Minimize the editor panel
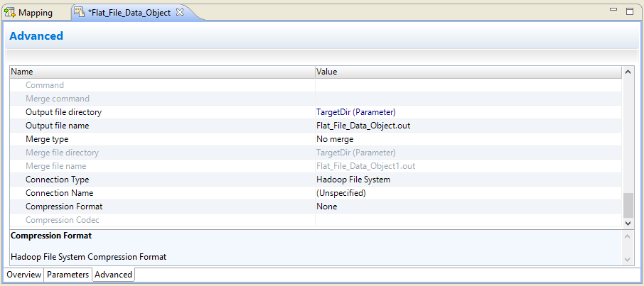The image size is (644, 286). pyautogui.click(x=613, y=11)
